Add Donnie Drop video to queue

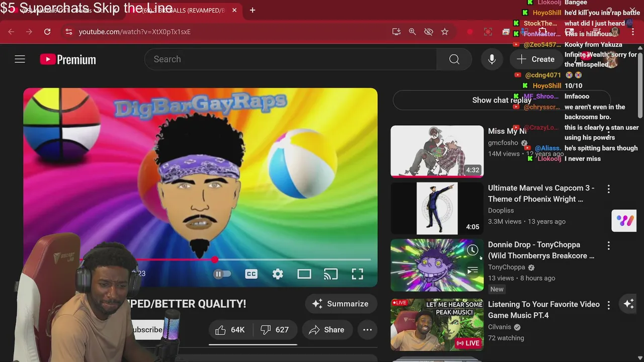click(472, 271)
